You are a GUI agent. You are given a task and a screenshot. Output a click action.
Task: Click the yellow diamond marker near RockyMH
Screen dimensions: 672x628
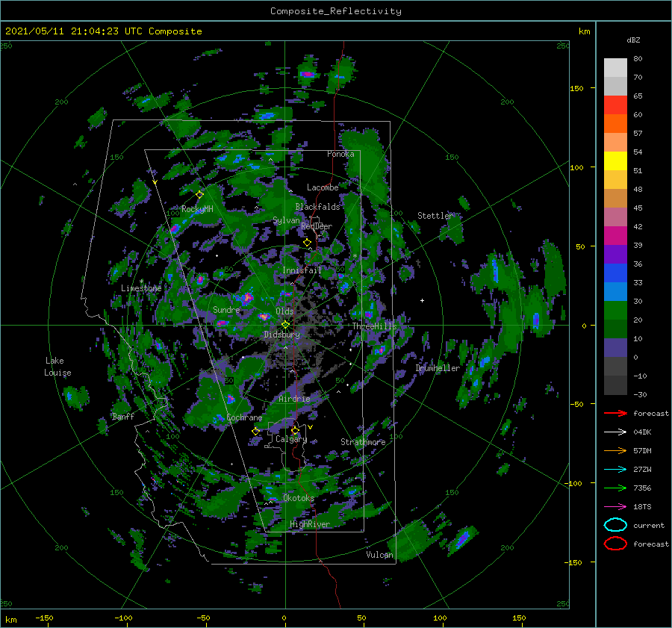pos(199,195)
